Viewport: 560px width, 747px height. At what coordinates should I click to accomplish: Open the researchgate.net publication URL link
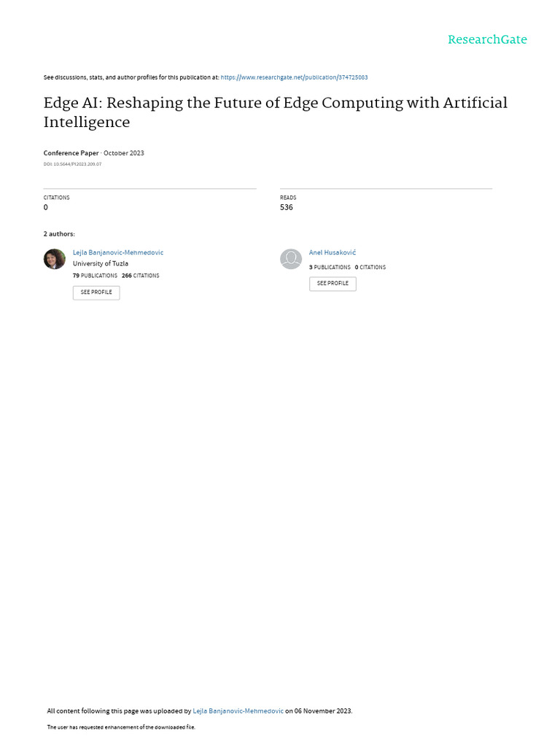click(x=299, y=77)
